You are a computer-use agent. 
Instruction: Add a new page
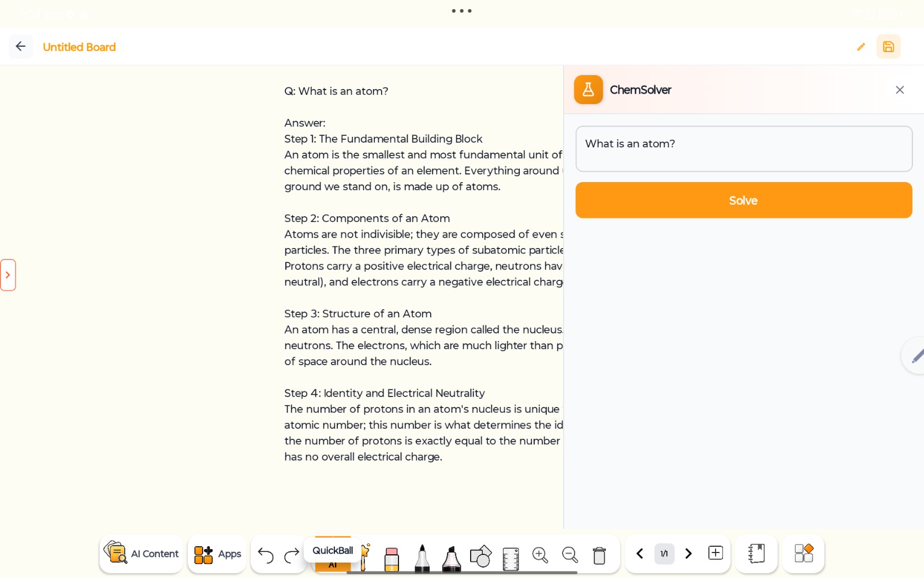[x=716, y=553]
